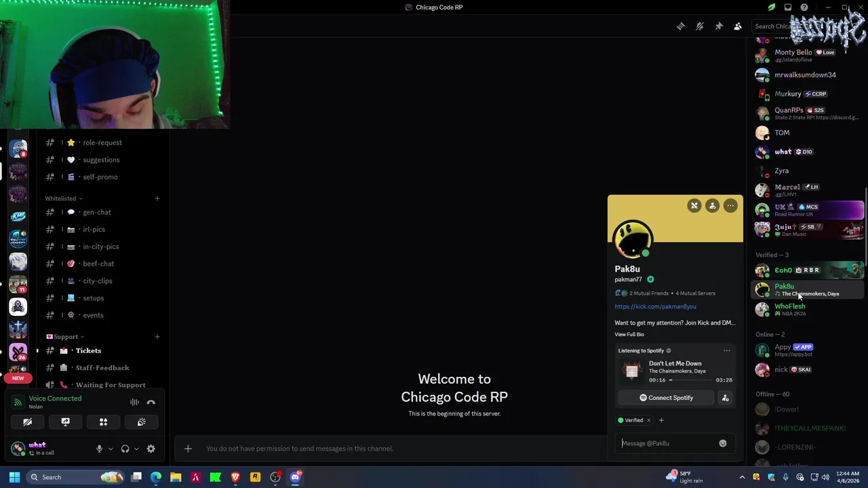Open the kick.com/pakman8you link

coord(655,306)
